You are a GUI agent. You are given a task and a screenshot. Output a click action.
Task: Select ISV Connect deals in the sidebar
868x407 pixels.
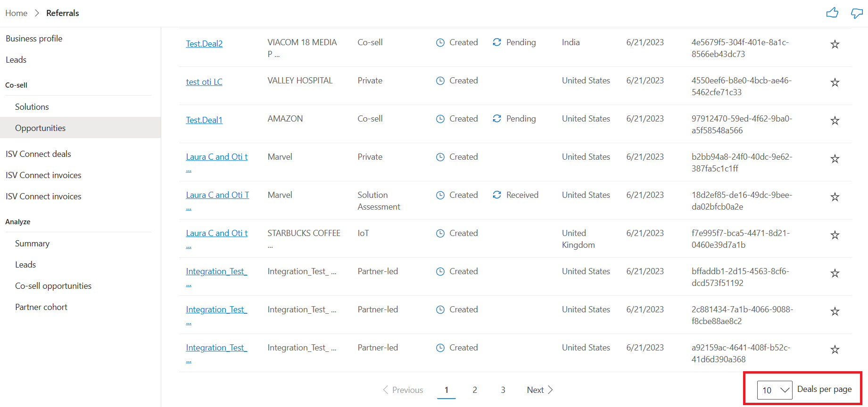tap(38, 154)
